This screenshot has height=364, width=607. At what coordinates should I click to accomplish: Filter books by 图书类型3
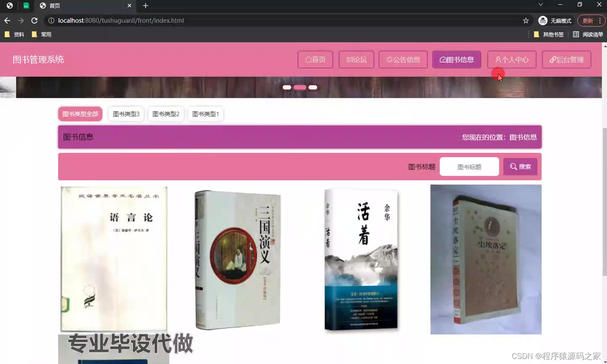pyautogui.click(x=126, y=114)
